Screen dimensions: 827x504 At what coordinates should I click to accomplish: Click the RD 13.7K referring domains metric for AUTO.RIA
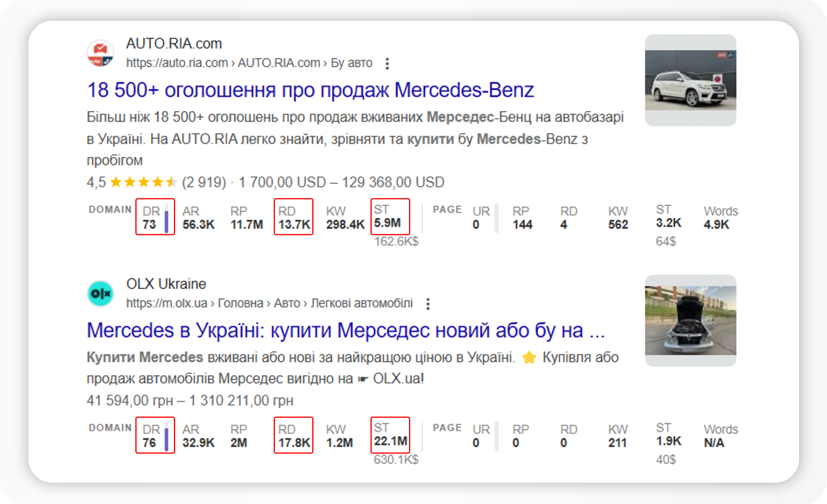click(x=293, y=218)
